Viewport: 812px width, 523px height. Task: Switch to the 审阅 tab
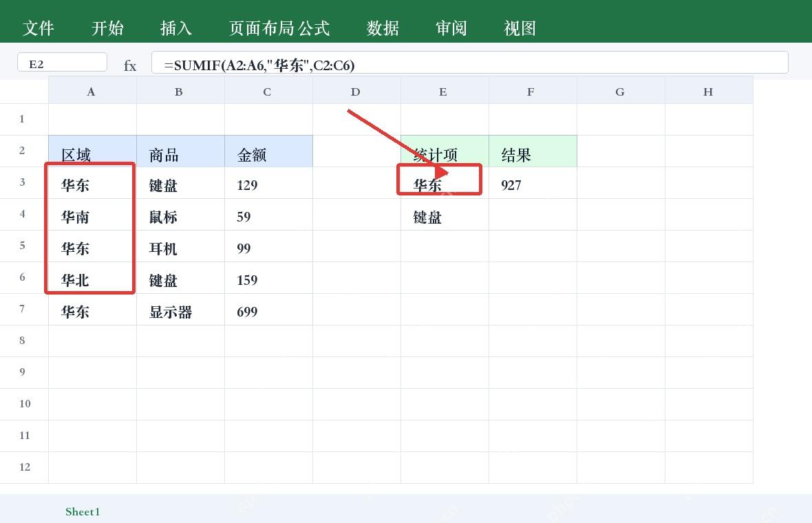(451, 28)
